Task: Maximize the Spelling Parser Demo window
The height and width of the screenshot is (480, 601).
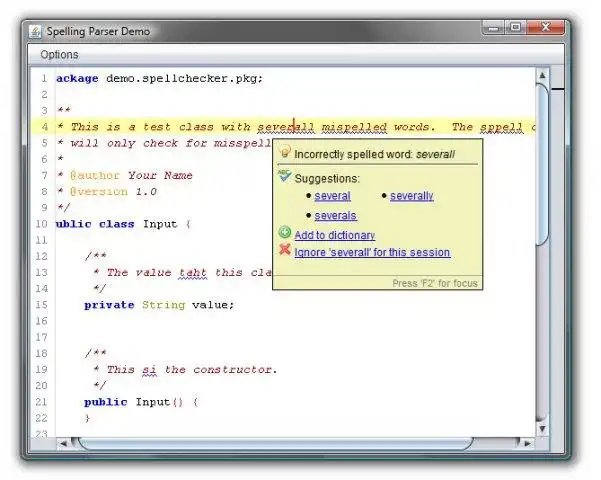Action: tap(516, 28)
